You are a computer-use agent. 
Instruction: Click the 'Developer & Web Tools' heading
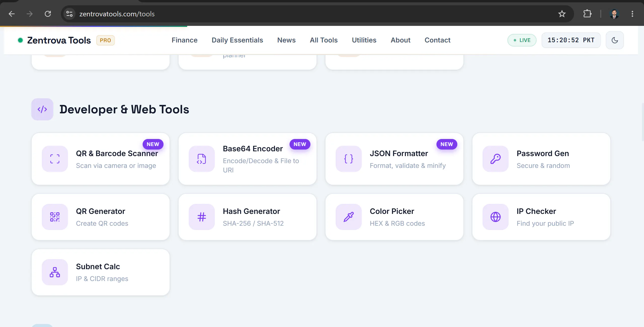point(124,109)
